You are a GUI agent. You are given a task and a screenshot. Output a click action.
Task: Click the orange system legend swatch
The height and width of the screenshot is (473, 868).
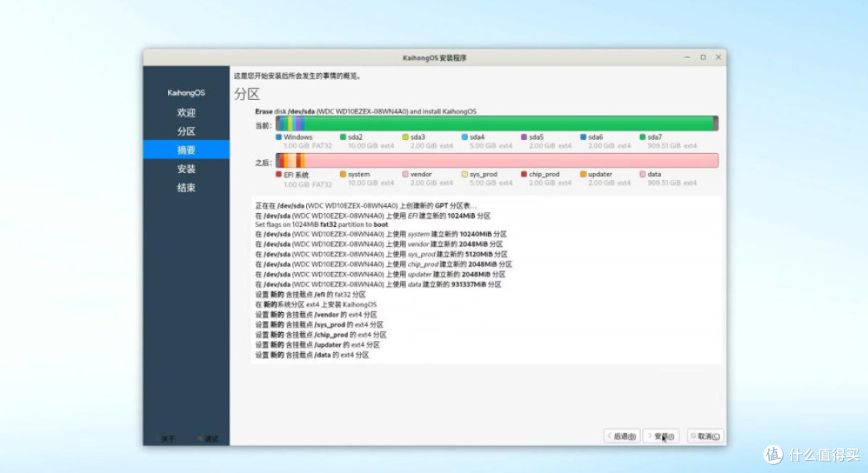[342, 174]
